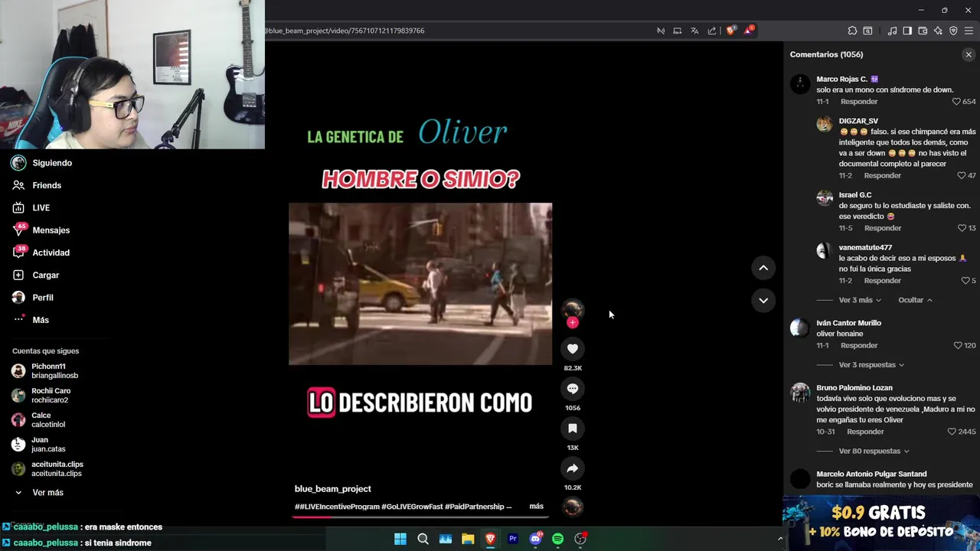Like DIGZAR_SV reply heart
The height and width of the screenshot is (551, 980).
point(962,176)
